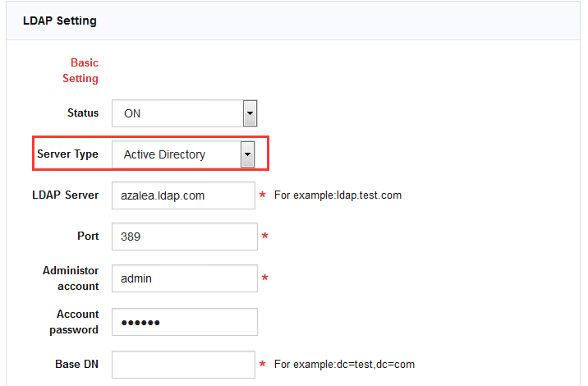Click the required asterisk next to Port
This screenshot has width=588, height=386.
(x=264, y=237)
